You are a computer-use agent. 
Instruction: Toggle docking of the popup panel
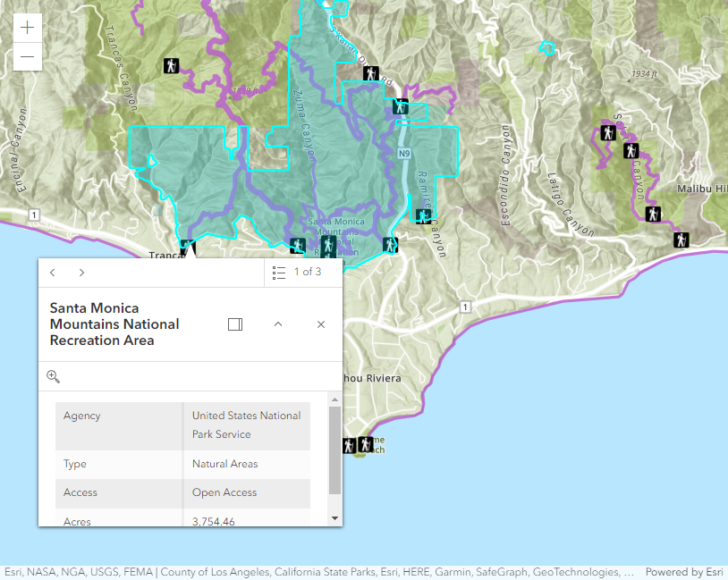[x=235, y=324]
